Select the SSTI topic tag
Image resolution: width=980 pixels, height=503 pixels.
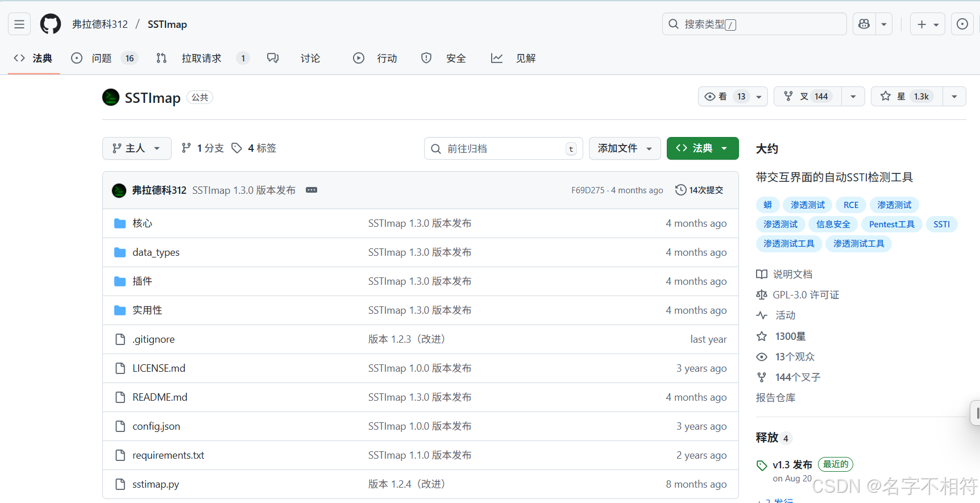(x=941, y=225)
